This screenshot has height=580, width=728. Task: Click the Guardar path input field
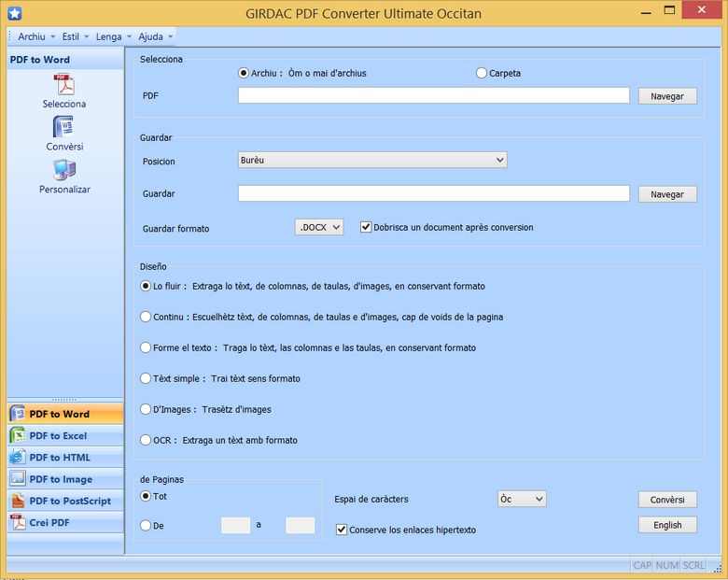434,193
